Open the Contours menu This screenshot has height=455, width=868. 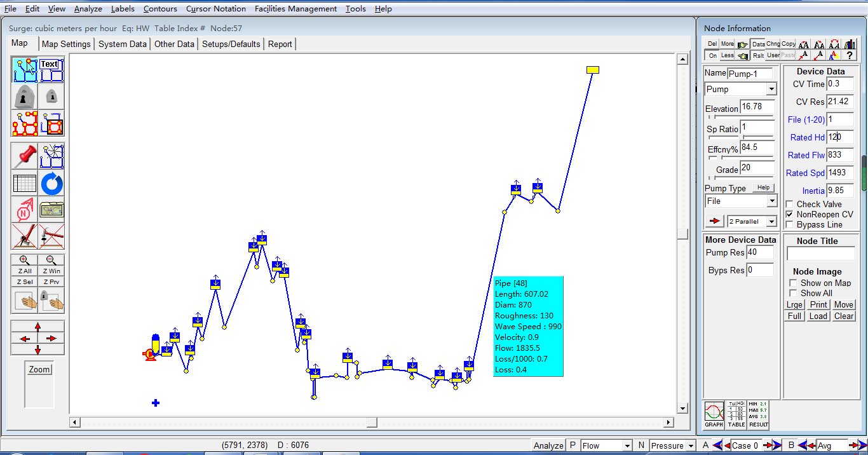pyautogui.click(x=160, y=9)
